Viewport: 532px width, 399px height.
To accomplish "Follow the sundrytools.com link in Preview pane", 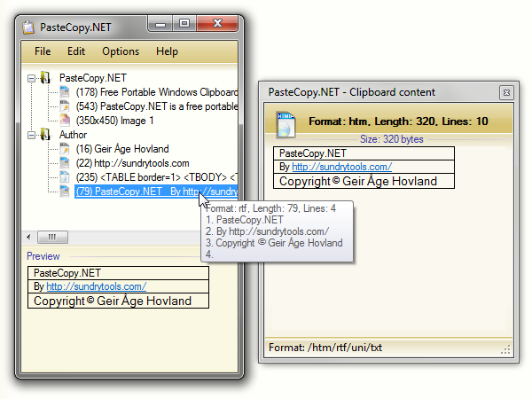I will (x=97, y=286).
